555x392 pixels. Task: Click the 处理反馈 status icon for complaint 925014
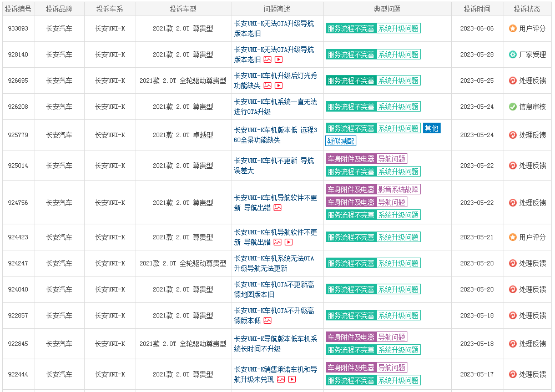click(512, 165)
